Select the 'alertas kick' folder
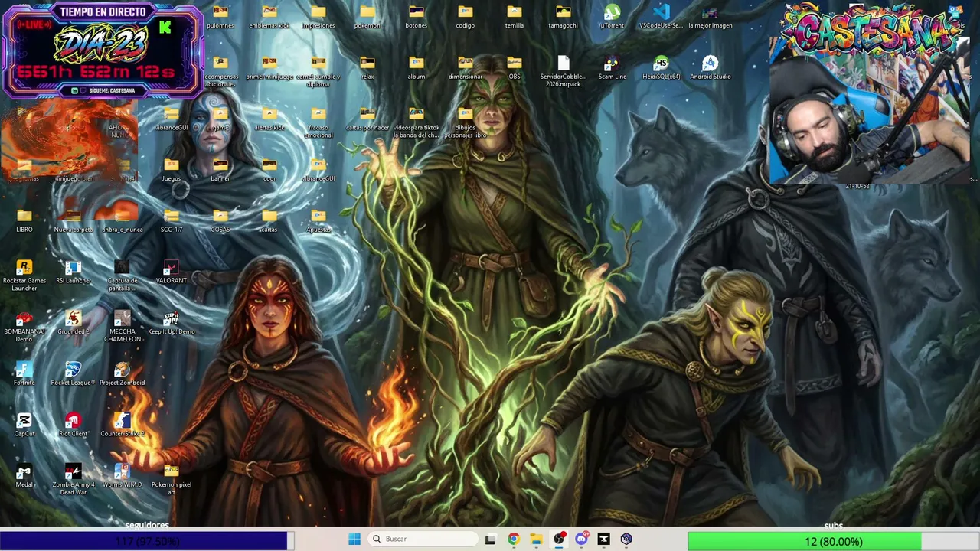 pyautogui.click(x=269, y=119)
